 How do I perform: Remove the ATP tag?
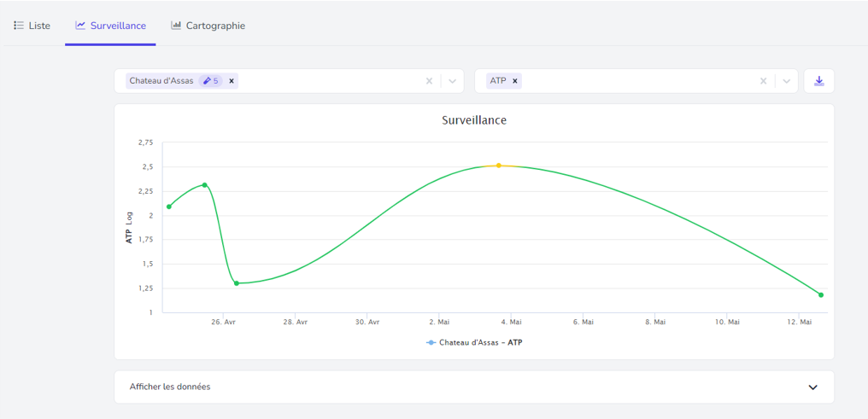point(515,81)
